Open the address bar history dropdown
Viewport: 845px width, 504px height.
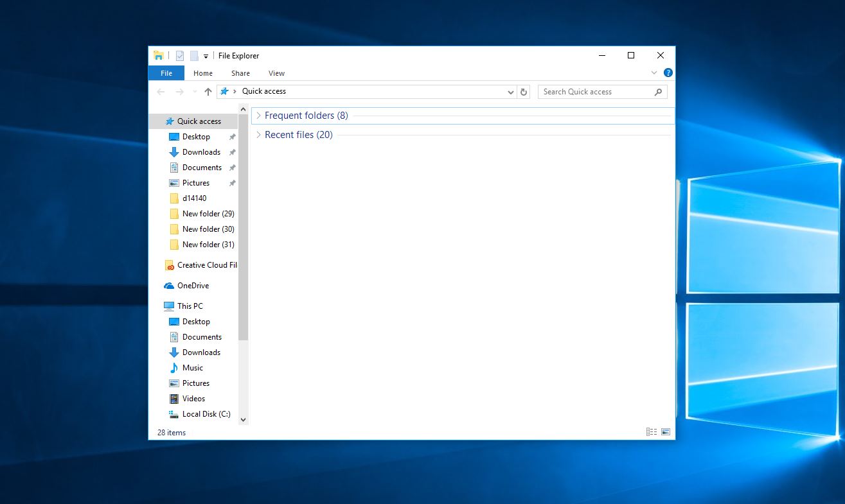(511, 92)
